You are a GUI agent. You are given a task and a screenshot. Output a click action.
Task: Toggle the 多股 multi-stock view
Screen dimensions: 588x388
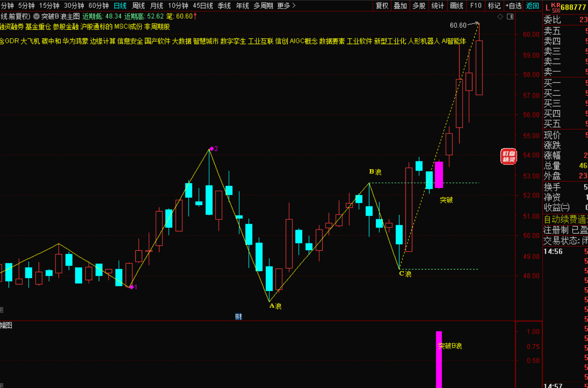coord(419,6)
